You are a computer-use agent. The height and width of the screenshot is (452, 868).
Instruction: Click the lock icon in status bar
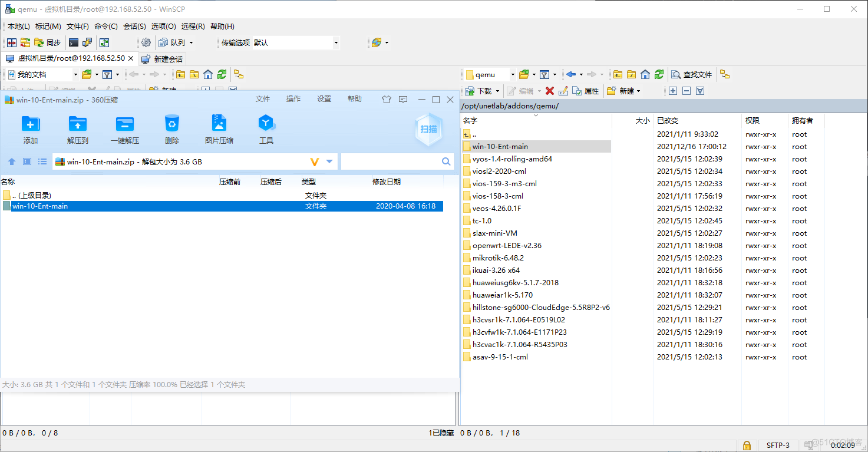click(746, 445)
